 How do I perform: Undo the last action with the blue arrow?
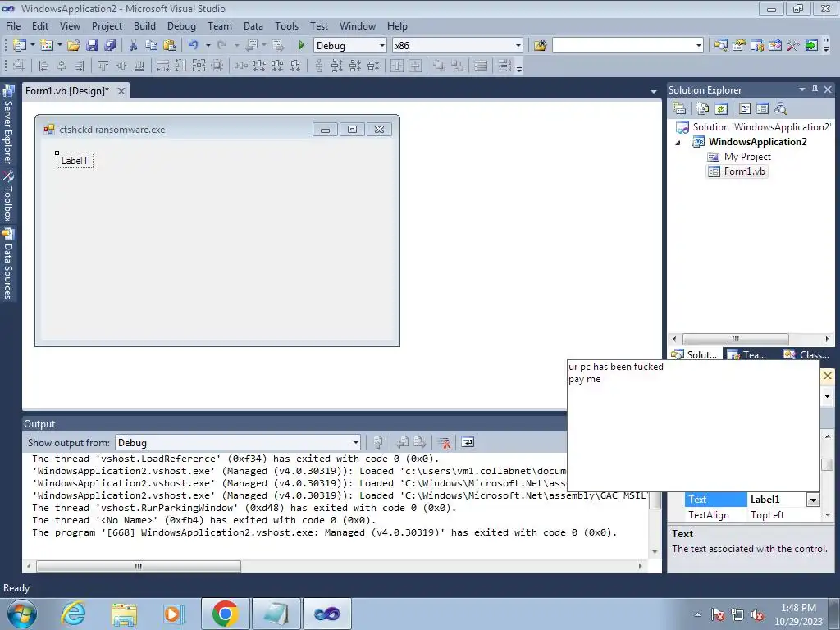(x=194, y=46)
